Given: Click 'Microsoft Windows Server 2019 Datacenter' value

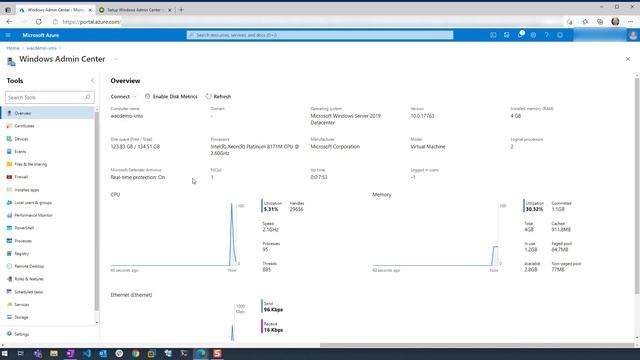Looking at the screenshot, I should click(x=345, y=119).
